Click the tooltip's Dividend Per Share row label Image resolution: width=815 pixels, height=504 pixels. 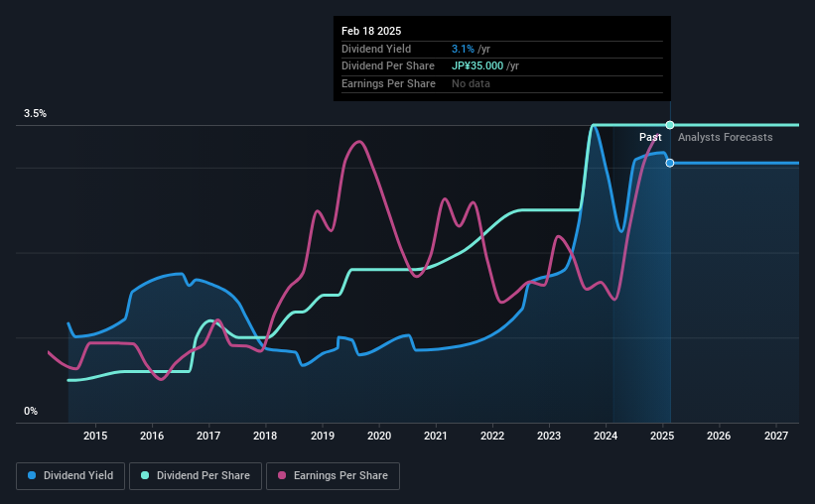[x=388, y=66]
